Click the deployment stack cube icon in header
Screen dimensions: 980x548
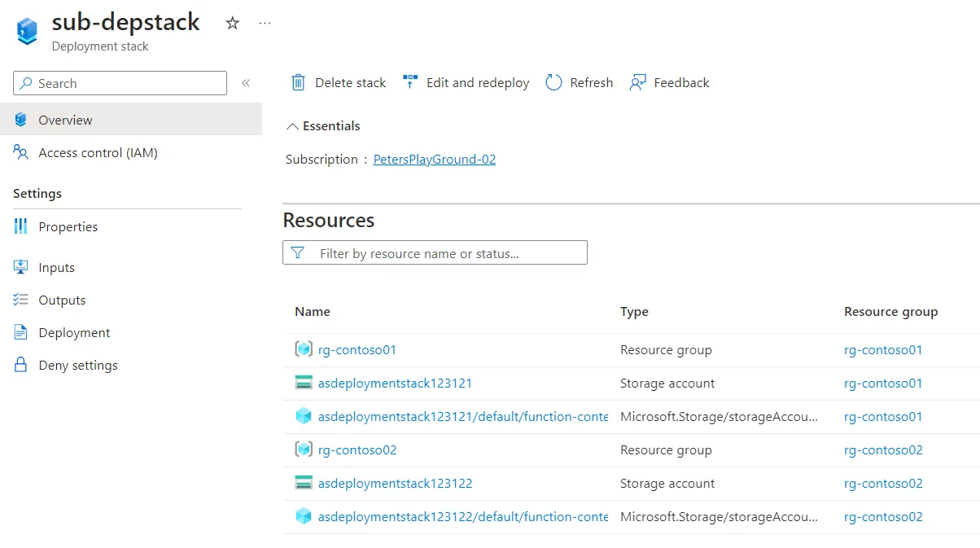pyautogui.click(x=25, y=31)
